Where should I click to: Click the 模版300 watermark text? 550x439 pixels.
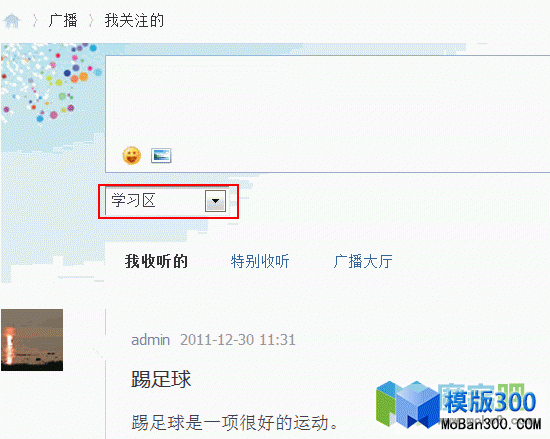tap(490, 401)
